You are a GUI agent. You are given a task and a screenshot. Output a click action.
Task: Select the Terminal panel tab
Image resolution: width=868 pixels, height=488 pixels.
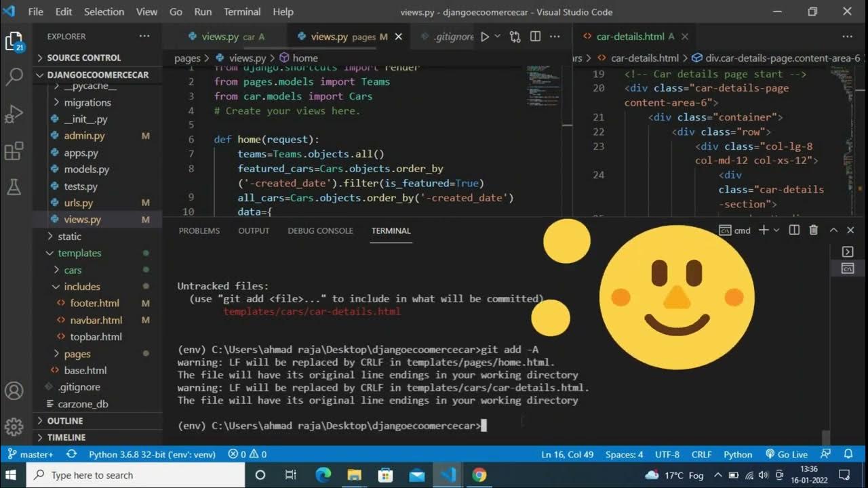click(x=391, y=230)
